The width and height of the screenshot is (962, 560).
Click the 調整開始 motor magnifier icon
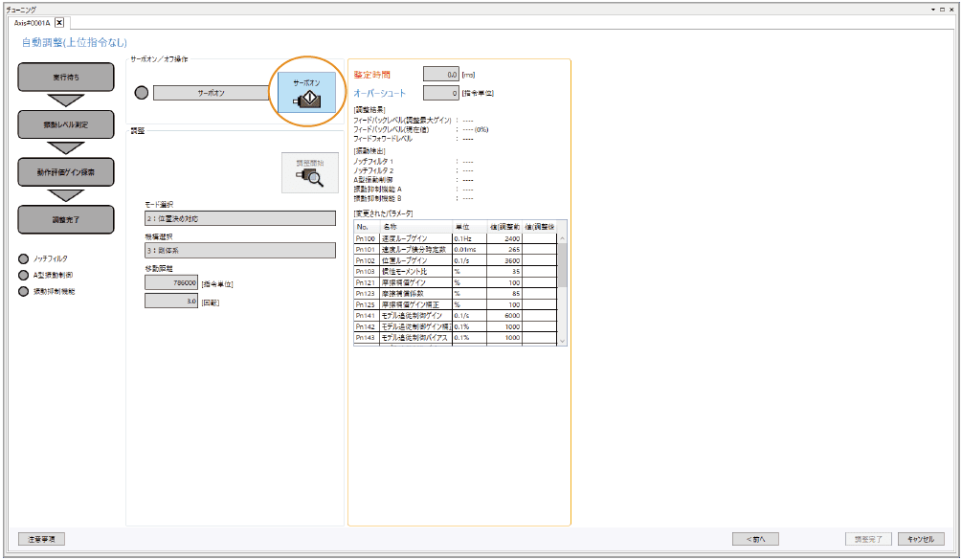pyautogui.click(x=308, y=170)
